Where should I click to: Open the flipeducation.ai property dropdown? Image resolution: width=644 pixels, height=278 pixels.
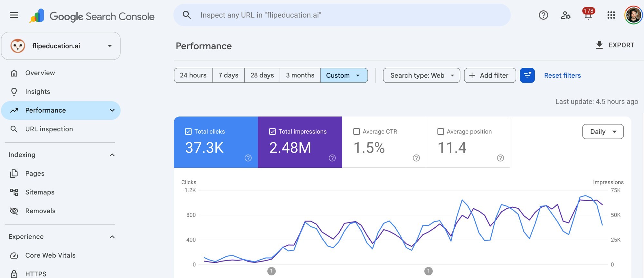point(61,46)
